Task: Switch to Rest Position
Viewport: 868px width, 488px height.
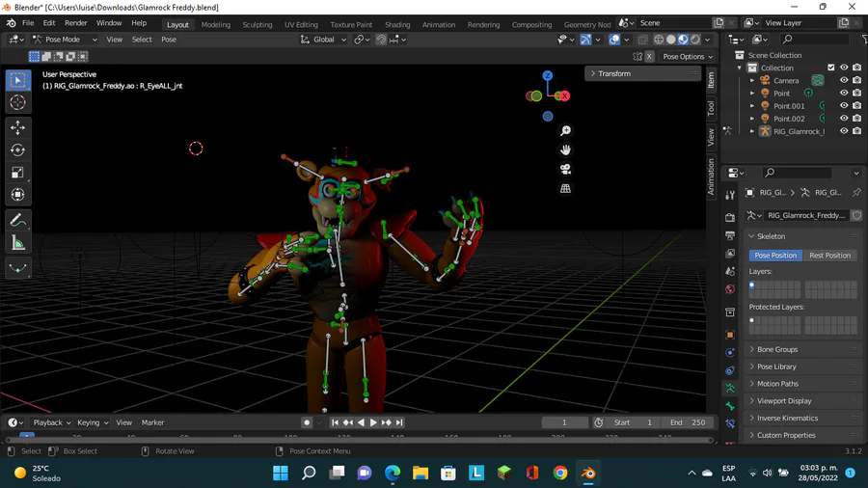Action: coord(829,256)
